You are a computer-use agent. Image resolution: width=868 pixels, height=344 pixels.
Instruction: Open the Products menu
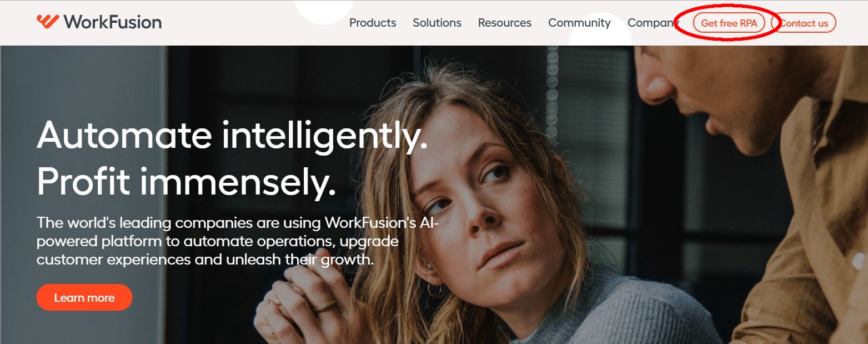[373, 23]
